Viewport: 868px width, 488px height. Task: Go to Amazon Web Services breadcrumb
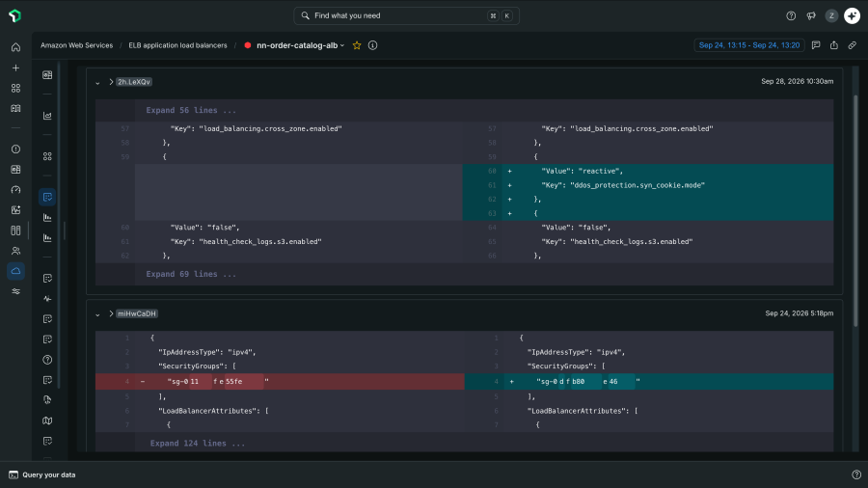[x=76, y=45]
